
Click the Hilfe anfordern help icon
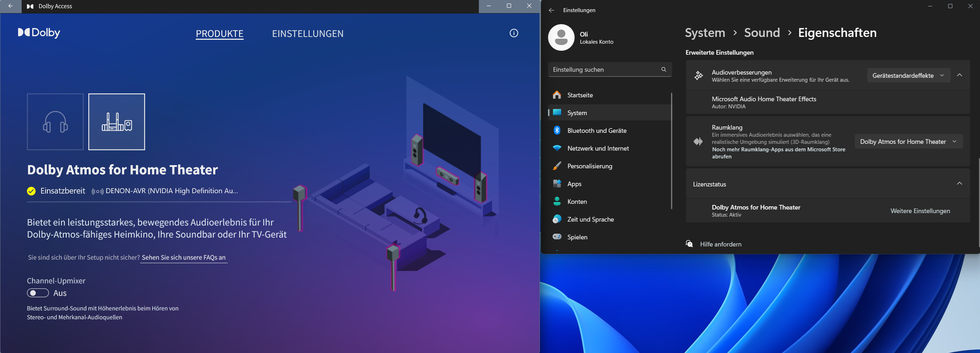pos(689,244)
